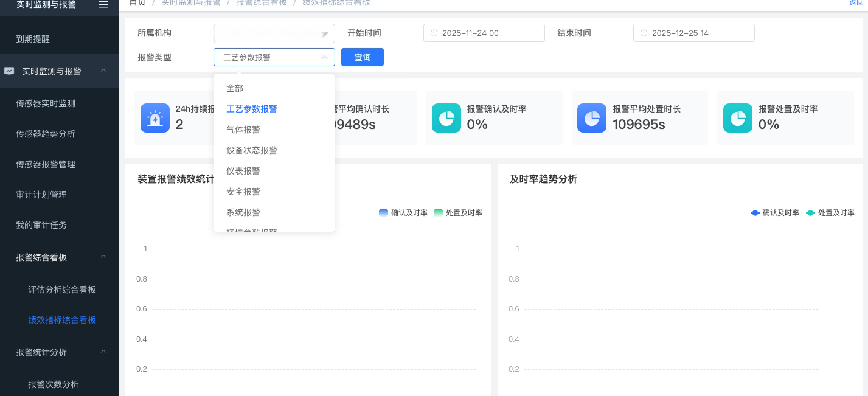Click the pie icon for 报警平均处置时长
This screenshot has width=868, height=396.
coord(592,118)
